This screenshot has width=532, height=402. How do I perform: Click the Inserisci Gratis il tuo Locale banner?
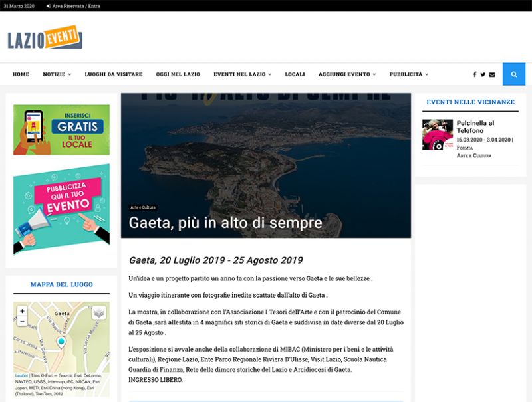tap(61, 130)
